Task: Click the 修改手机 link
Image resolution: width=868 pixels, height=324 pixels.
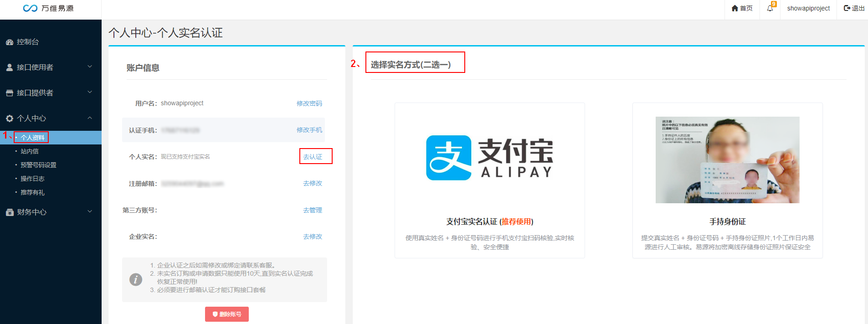Action: (x=309, y=130)
